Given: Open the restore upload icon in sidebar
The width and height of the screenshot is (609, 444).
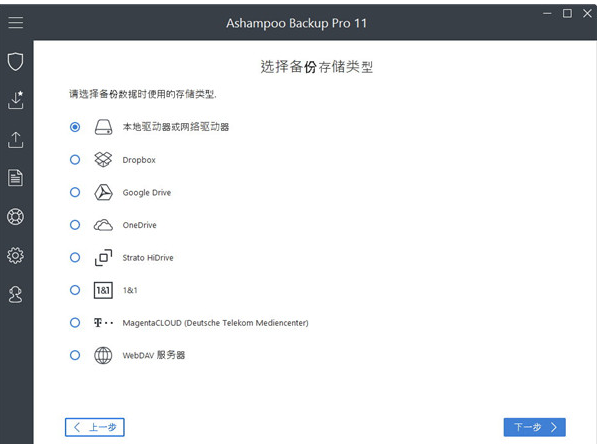Looking at the screenshot, I should click(x=16, y=139).
